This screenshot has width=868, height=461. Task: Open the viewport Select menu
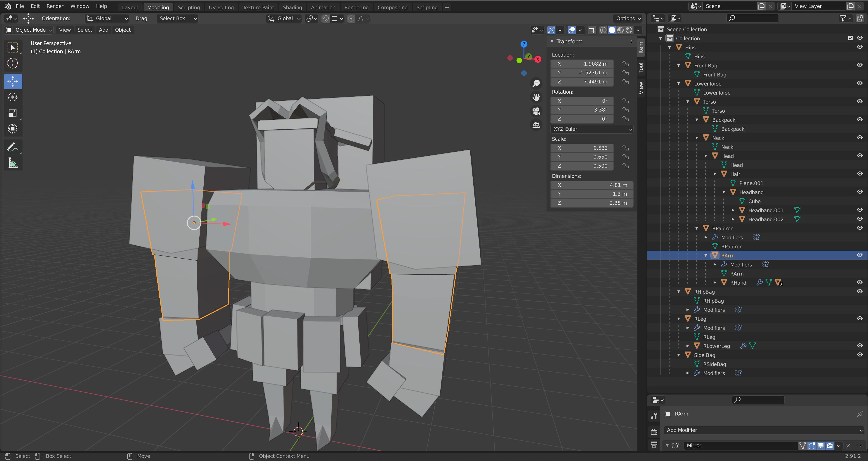pyautogui.click(x=85, y=30)
